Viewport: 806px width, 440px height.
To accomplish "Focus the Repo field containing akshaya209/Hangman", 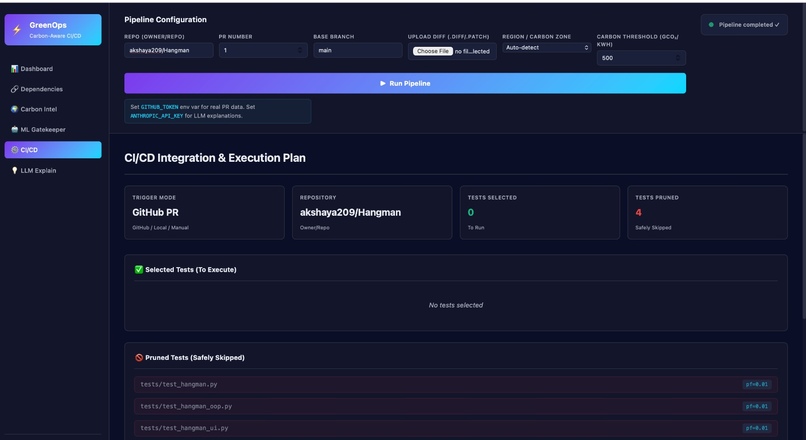I will pos(169,50).
